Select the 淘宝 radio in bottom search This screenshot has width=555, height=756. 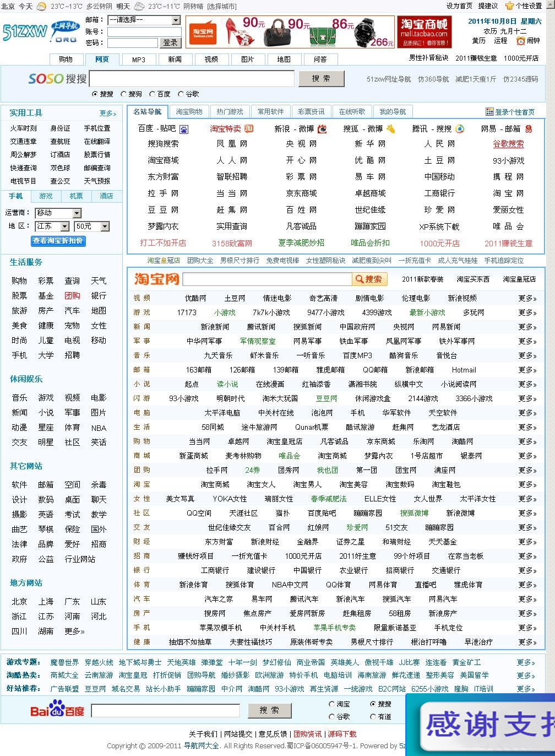tap(331, 704)
